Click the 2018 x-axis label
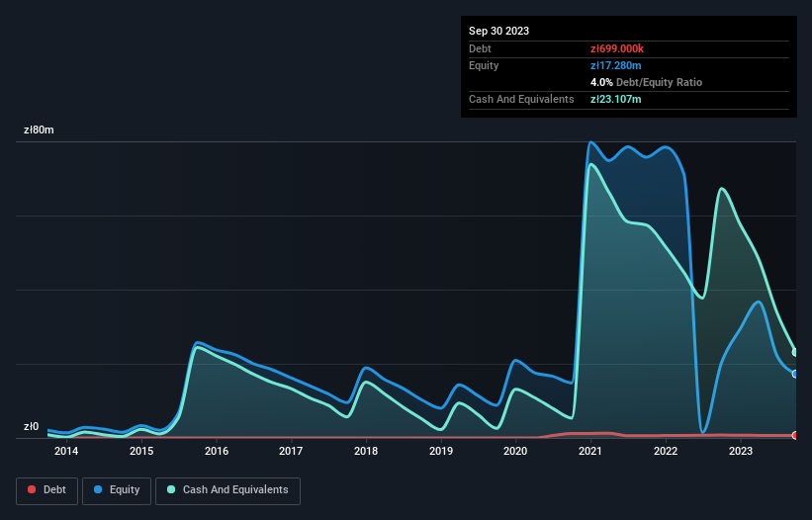This screenshot has height=520, width=812. click(366, 451)
